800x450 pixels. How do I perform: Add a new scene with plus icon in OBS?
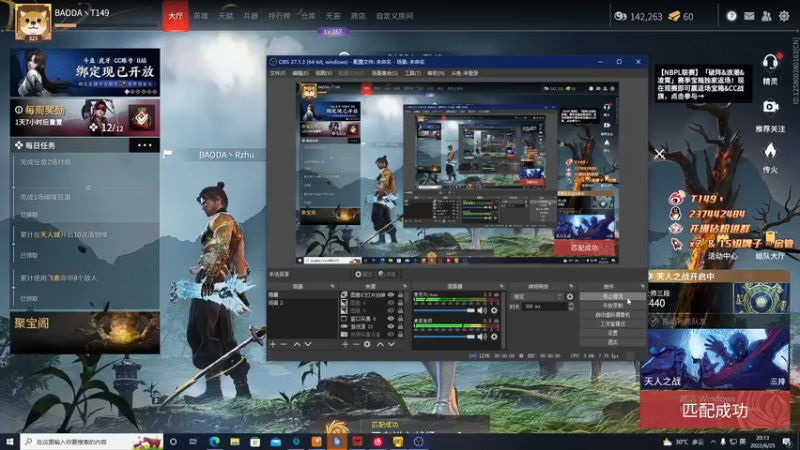[273, 344]
